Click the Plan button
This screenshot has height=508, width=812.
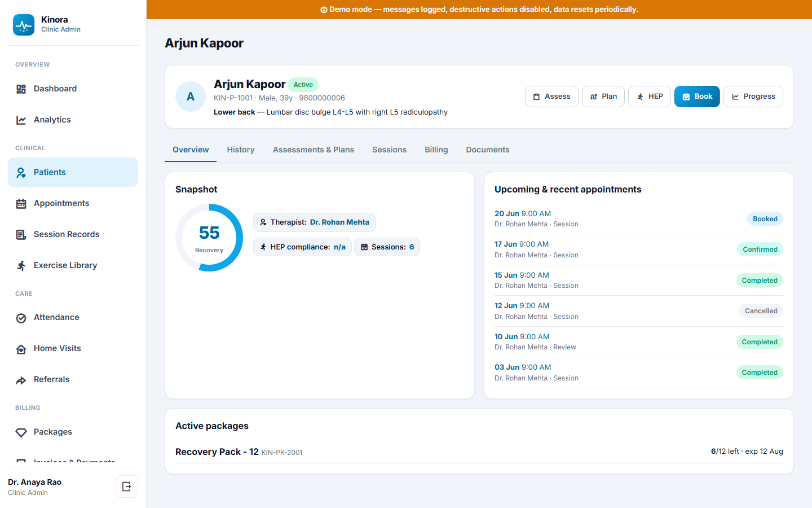tap(603, 97)
